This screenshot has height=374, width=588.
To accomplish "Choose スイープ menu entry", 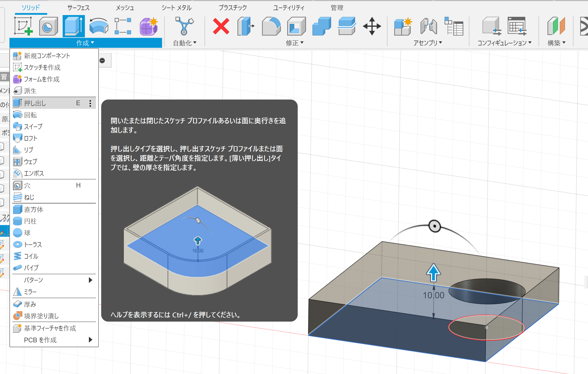I will 54,126.
